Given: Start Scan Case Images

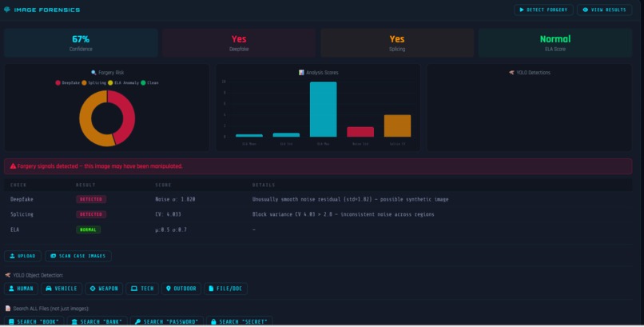Looking at the screenshot, I should click(78, 256).
